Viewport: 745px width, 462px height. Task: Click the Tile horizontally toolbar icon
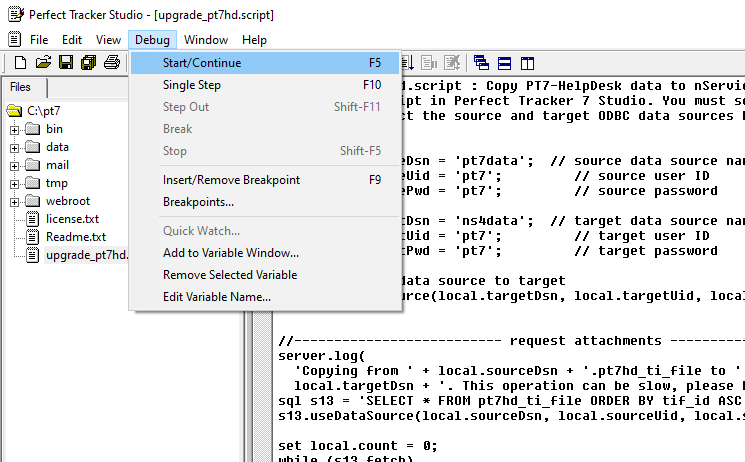tap(505, 63)
